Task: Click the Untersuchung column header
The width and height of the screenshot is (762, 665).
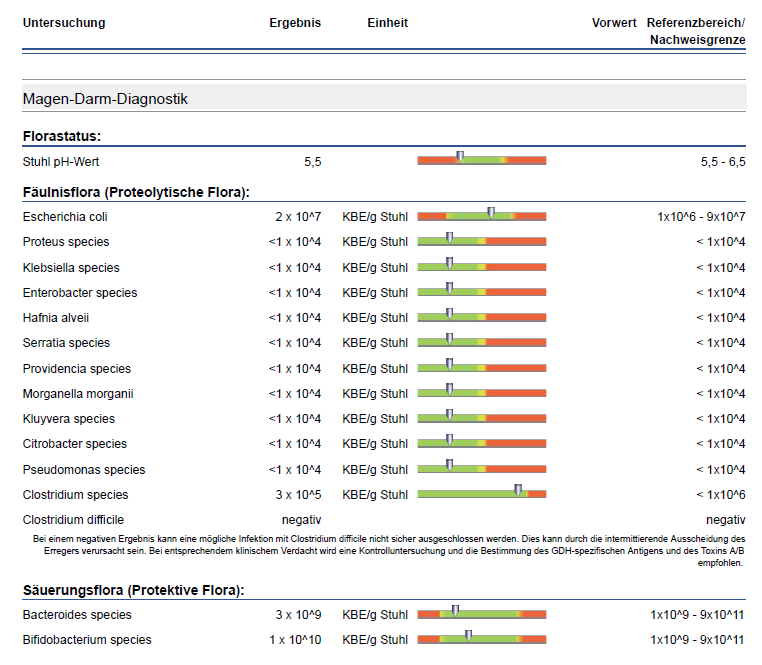Action: tap(63, 23)
